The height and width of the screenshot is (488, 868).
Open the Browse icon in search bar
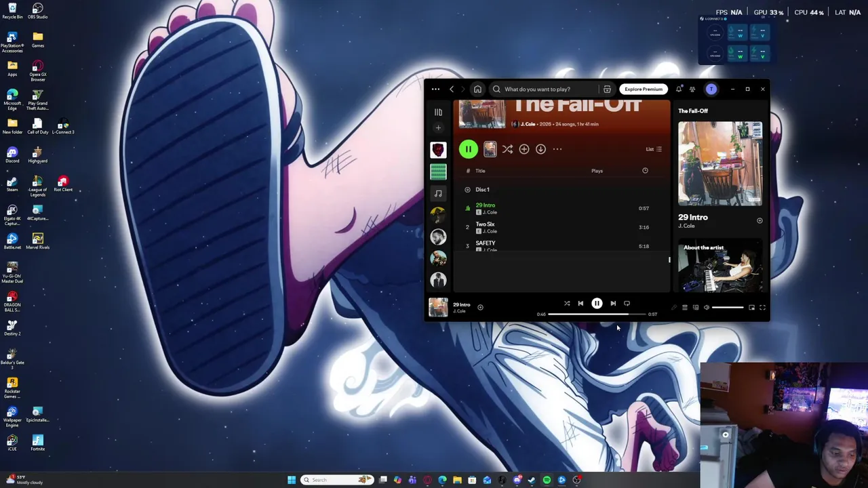tap(607, 89)
